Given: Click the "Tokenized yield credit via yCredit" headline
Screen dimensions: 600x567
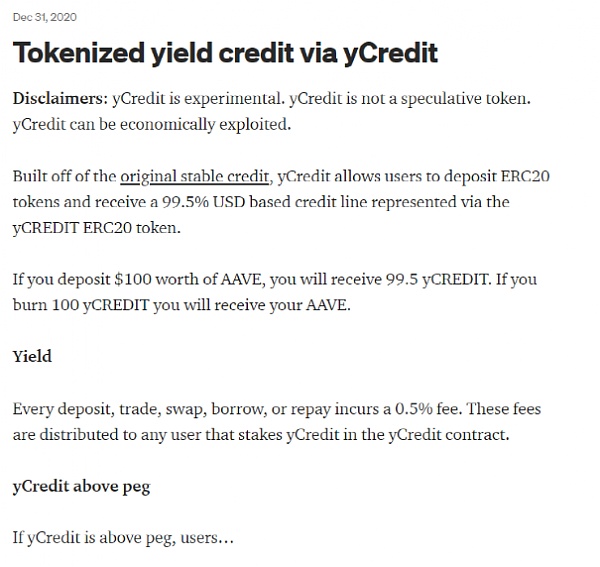Looking at the screenshot, I should [225, 52].
